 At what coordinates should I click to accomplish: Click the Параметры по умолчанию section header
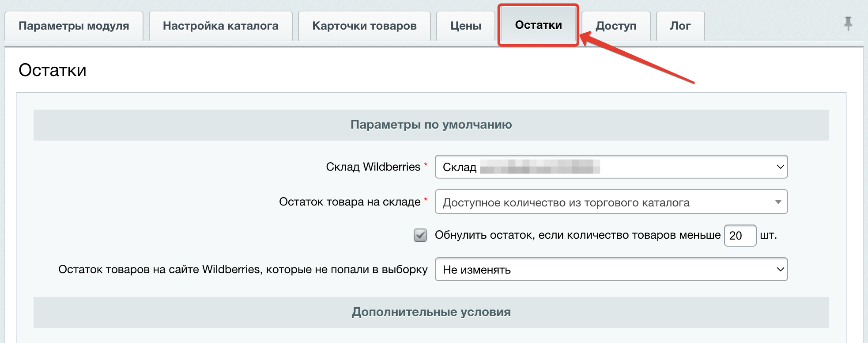pos(431,125)
